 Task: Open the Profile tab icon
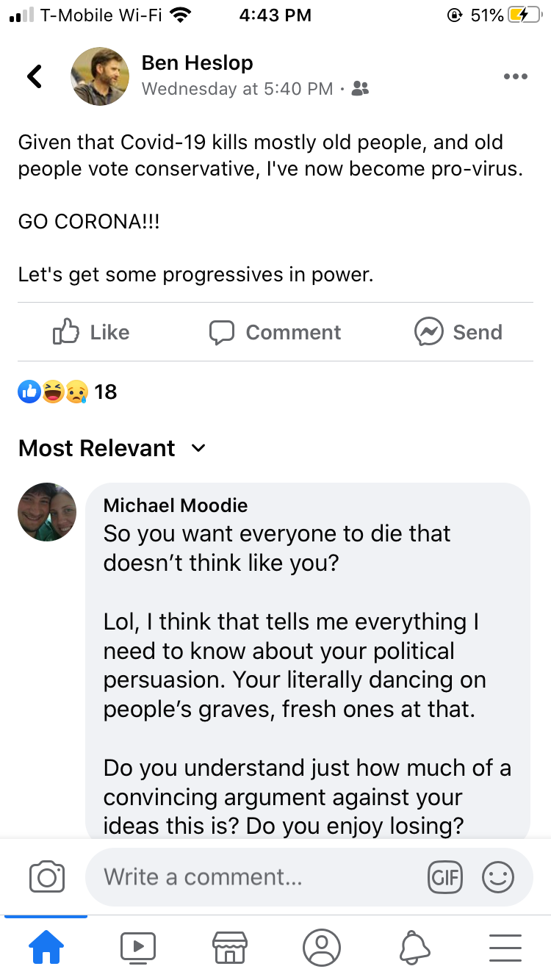pos(322,948)
